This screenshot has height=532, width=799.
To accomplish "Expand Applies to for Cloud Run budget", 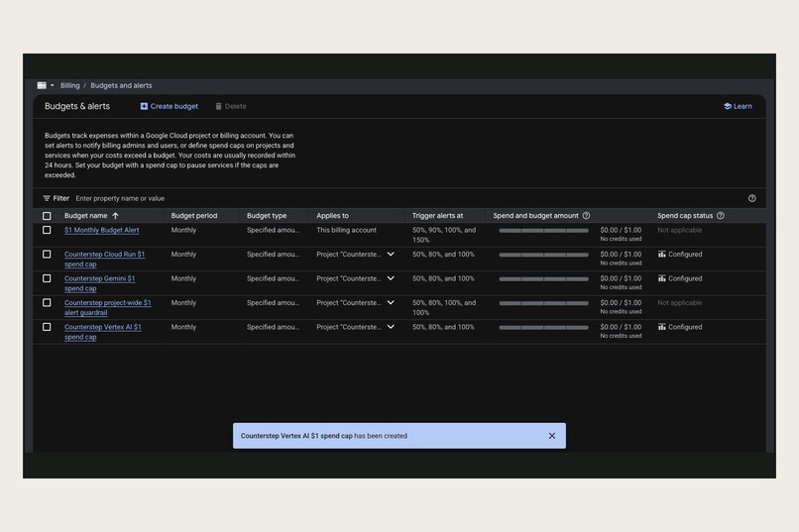I will click(391, 254).
